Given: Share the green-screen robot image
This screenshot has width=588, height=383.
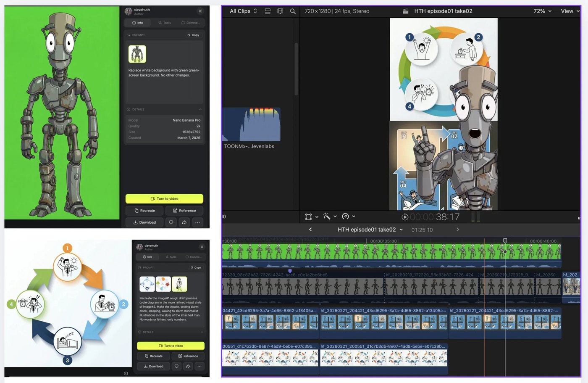Looking at the screenshot, I should click(184, 222).
